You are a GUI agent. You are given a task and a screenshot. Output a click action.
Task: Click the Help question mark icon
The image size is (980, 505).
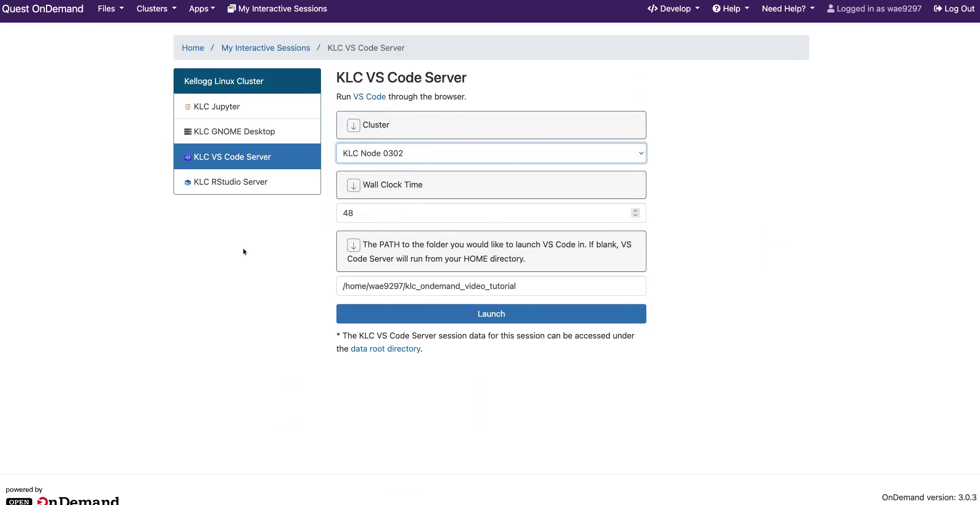(x=716, y=9)
